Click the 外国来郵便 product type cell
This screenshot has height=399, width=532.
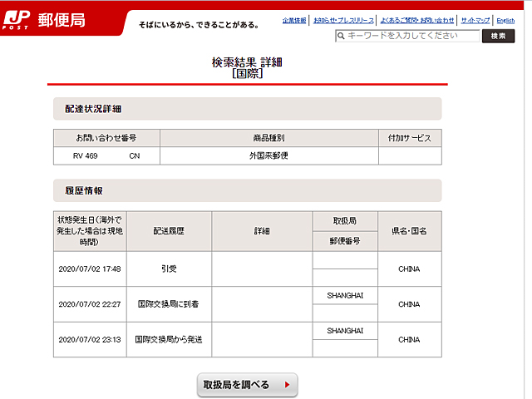tap(268, 155)
